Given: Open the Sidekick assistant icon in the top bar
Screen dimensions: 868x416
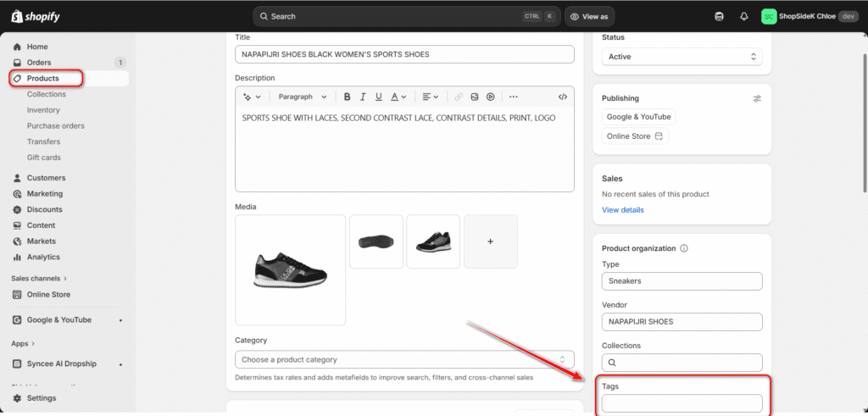Looking at the screenshot, I should (719, 17).
